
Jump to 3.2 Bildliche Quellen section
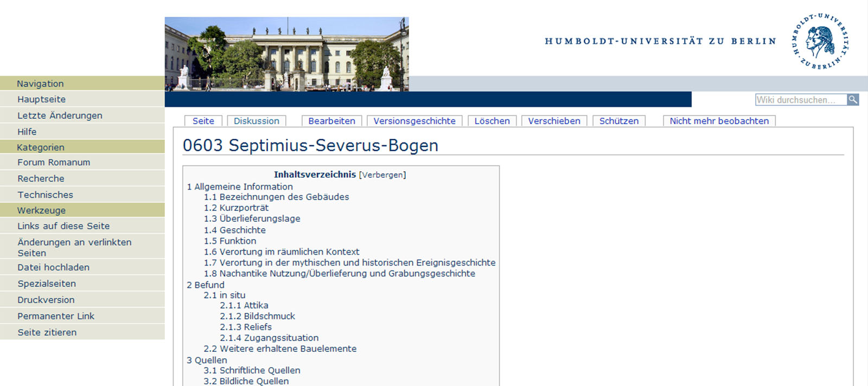(x=246, y=381)
